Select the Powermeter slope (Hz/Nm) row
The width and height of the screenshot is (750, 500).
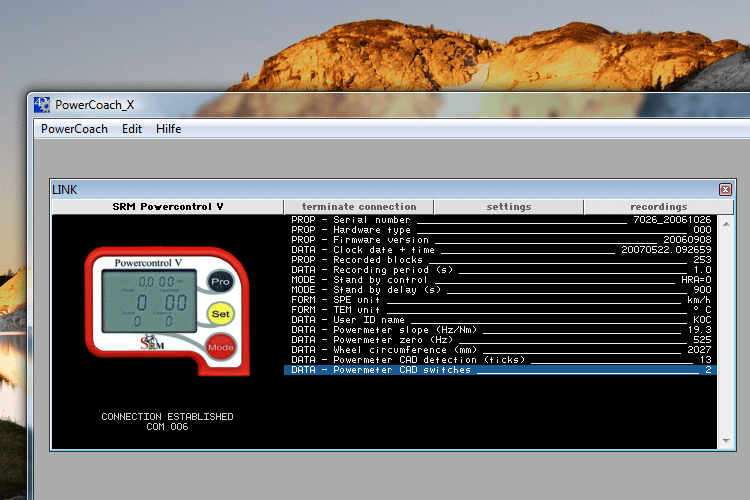click(x=500, y=329)
